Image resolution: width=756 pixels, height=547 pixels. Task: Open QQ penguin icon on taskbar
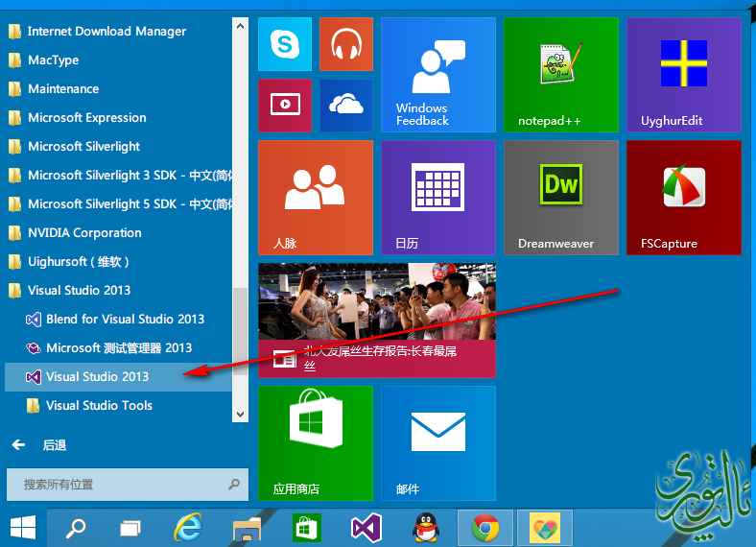426,528
